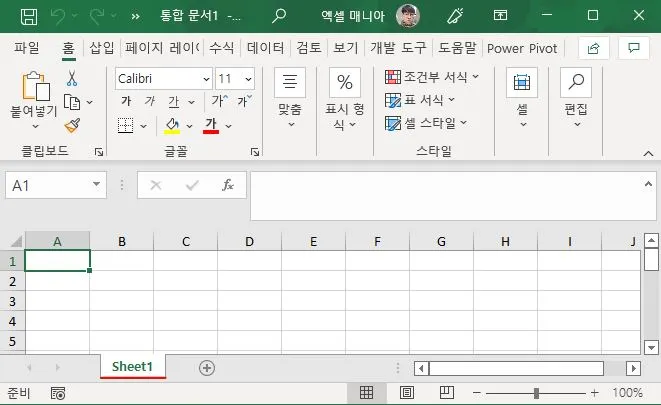
Task: Expand the 붙여넣기 paste options arrow
Action: (35, 126)
